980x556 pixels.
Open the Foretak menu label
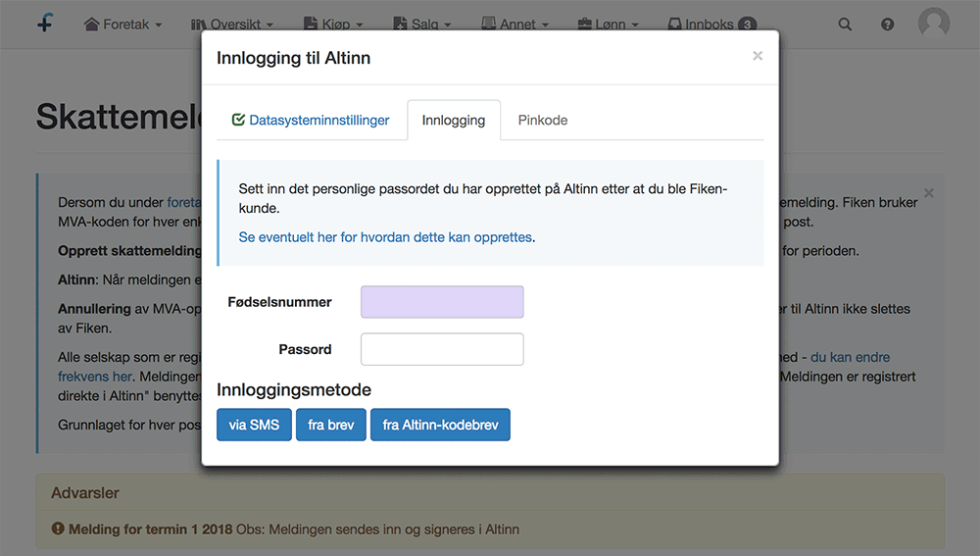(126, 25)
